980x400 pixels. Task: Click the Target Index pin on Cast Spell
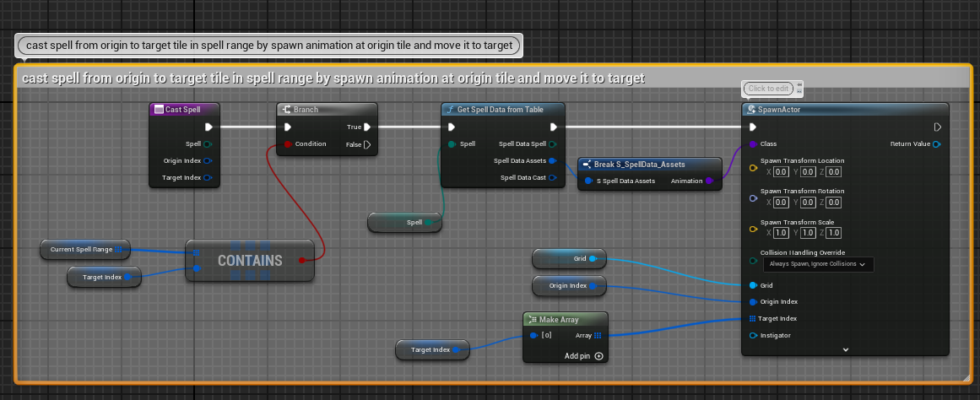coord(208,177)
